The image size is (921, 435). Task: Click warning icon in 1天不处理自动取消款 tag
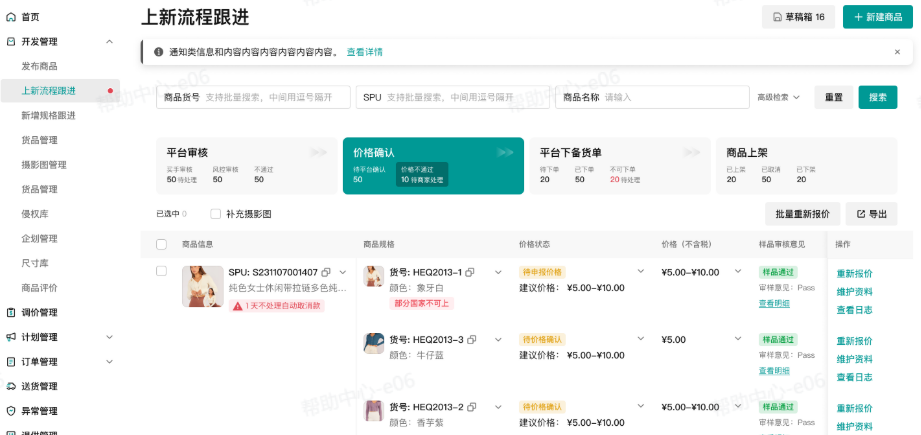(x=238, y=306)
